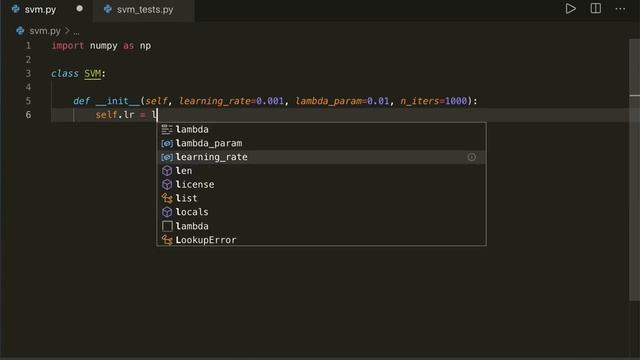Select the 'learning_rate' suggestion
The height and width of the screenshot is (360, 640).
pos(321,157)
